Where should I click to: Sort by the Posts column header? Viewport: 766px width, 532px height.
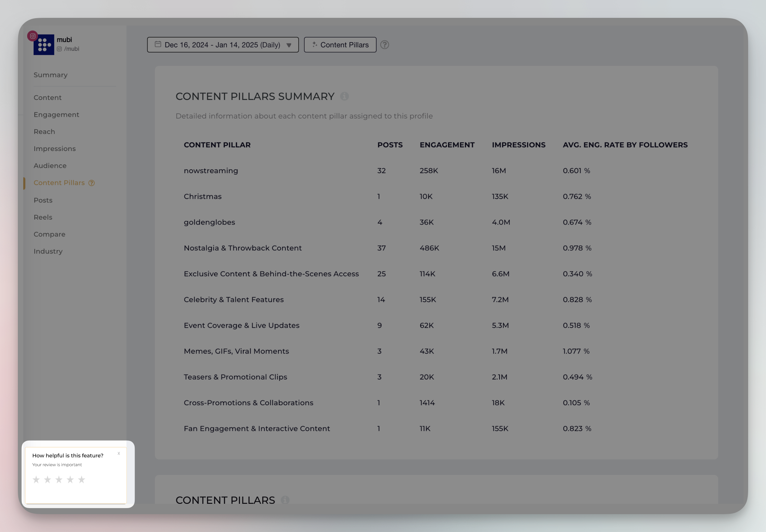click(x=390, y=145)
